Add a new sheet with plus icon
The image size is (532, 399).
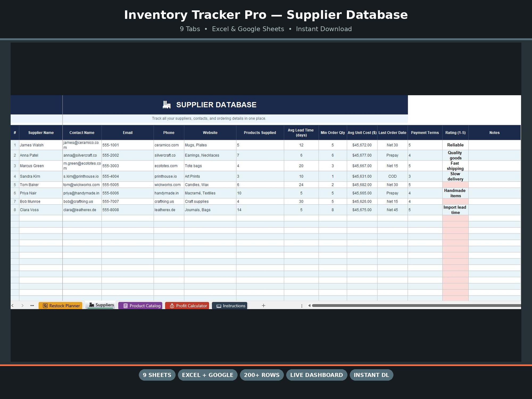[263, 306]
